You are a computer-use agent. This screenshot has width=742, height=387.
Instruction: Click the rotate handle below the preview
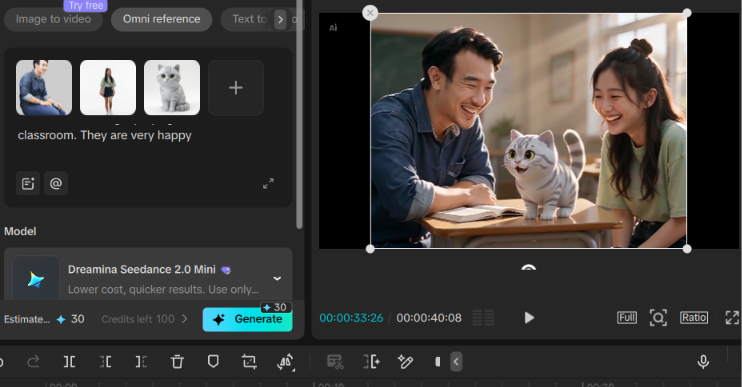click(529, 268)
